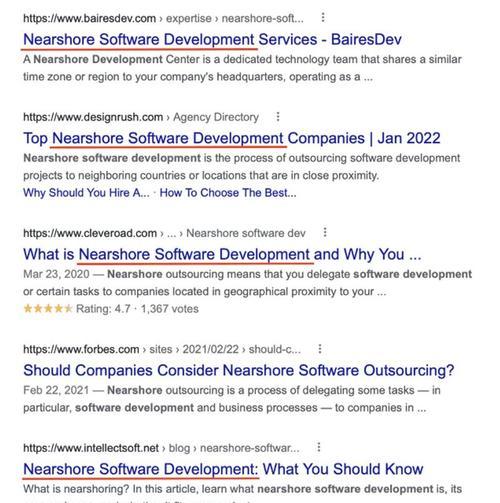Open Nearshore Software Development: What You Should Know

tap(223, 469)
